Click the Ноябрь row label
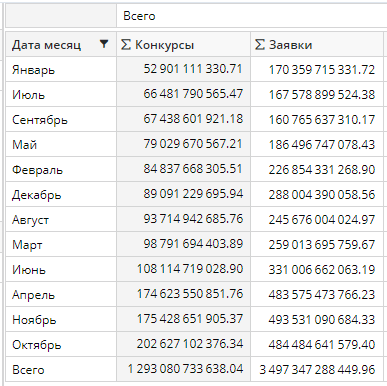Viewport: 387px width, 386px height. tap(34, 320)
